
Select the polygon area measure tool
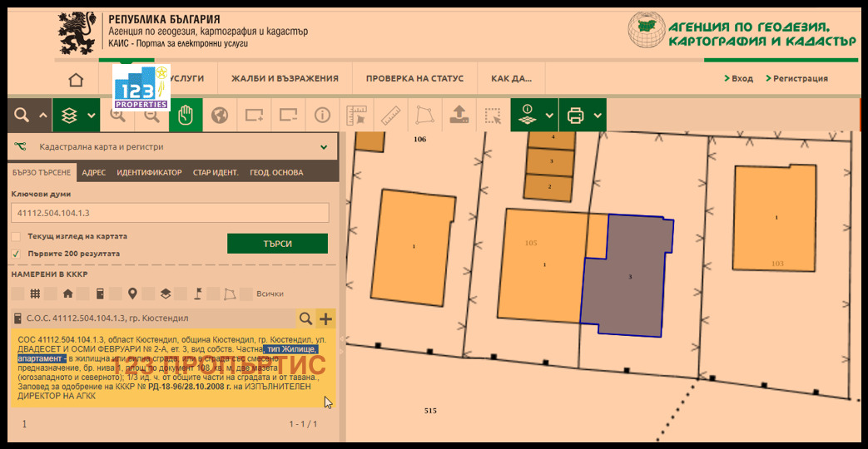[424, 116]
